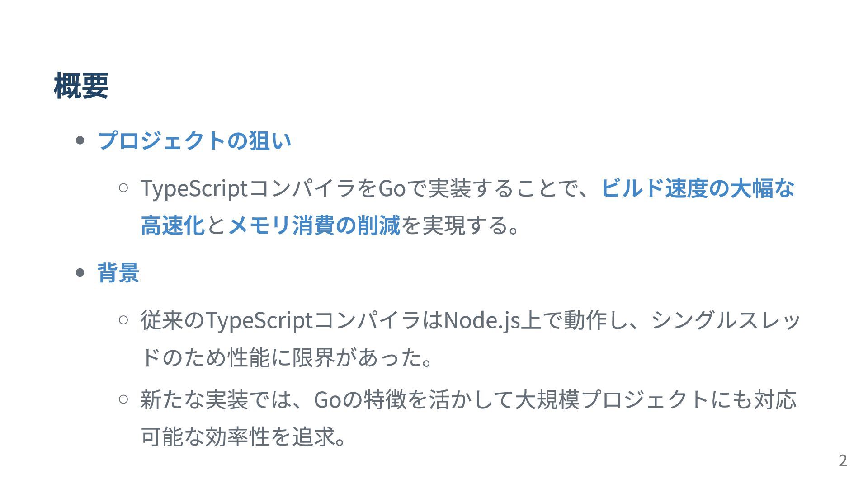Image resolution: width=868 pixels, height=488 pixels.
Task: Click the text Goの特徴を活かして
Action: point(414,399)
